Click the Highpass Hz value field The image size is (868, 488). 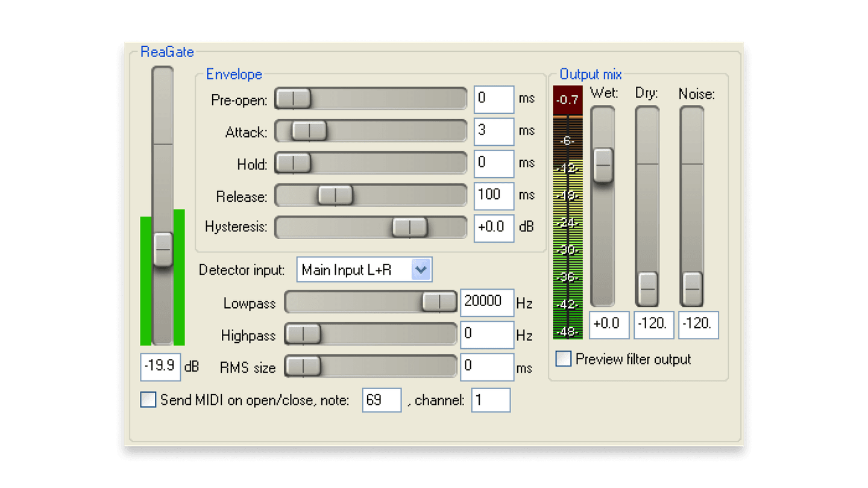click(487, 334)
